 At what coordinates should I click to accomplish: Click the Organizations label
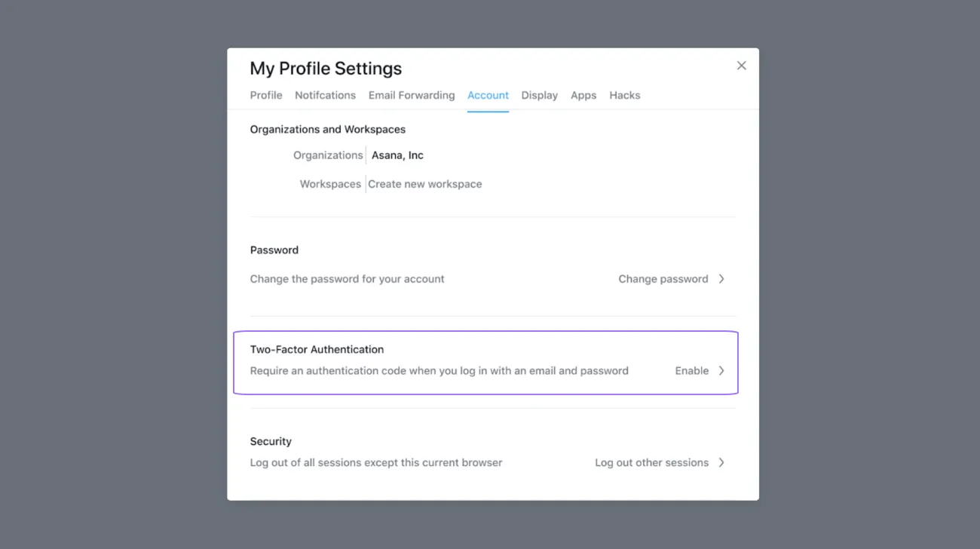(328, 155)
